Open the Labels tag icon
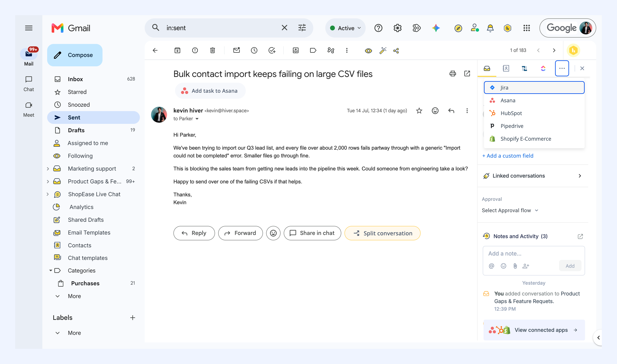Screen dimensions: 617x364 (x=313, y=51)
